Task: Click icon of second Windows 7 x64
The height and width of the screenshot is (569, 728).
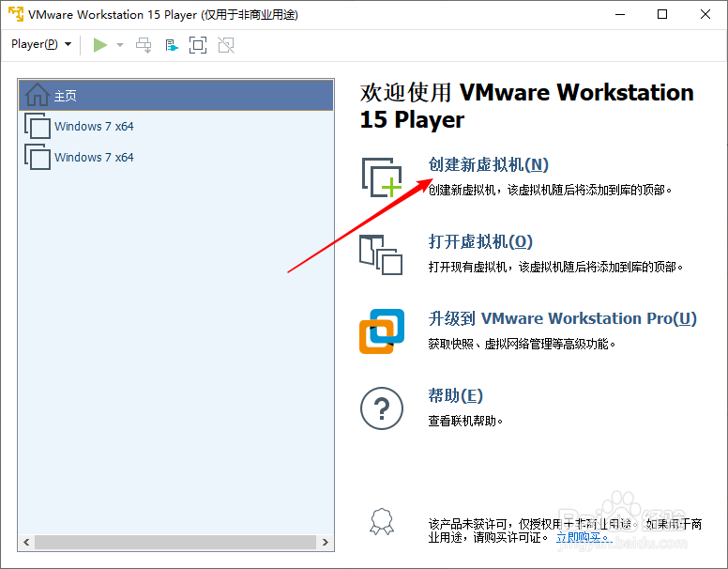Action: [x=38, y=157]
